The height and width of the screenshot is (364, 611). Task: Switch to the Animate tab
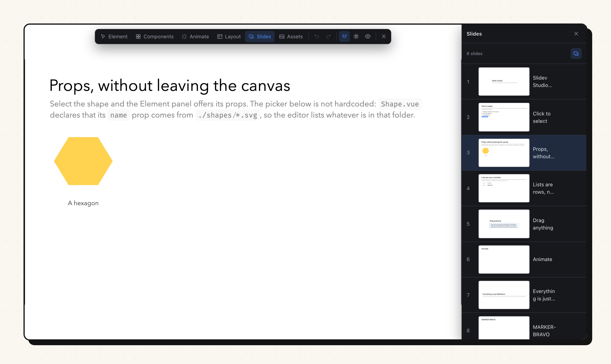[x=195, y=37]
